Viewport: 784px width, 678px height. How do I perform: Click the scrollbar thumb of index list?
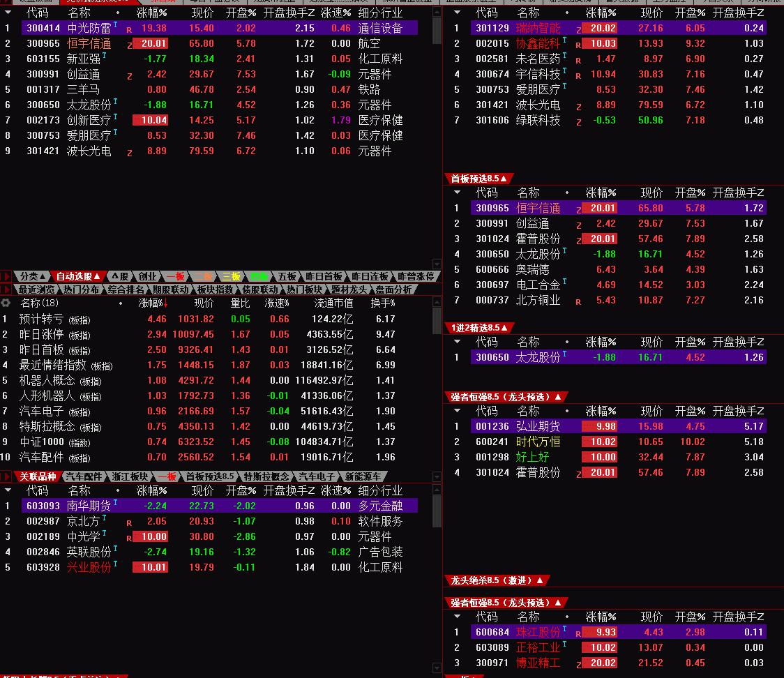[437, 321]
